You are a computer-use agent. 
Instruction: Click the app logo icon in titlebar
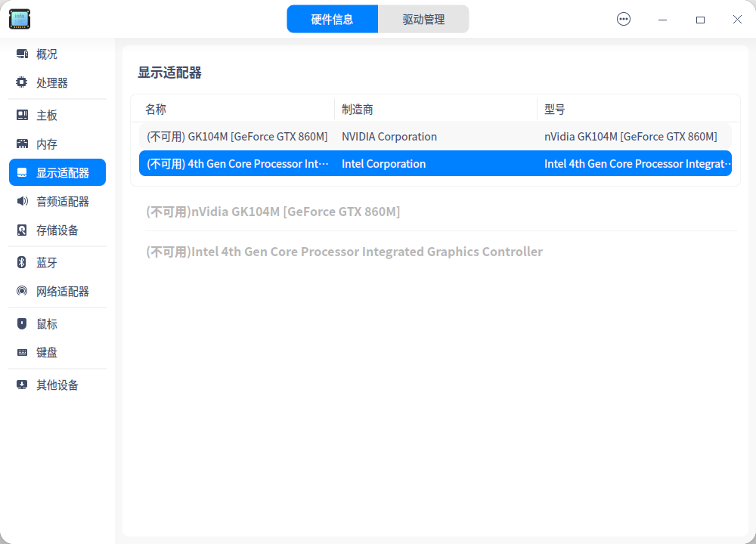tap(19, 19)
